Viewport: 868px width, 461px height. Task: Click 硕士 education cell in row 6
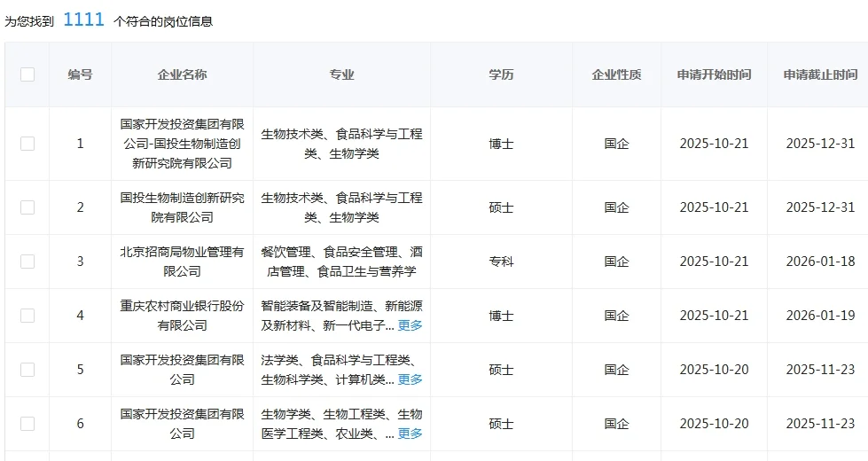tap(501, 424)
